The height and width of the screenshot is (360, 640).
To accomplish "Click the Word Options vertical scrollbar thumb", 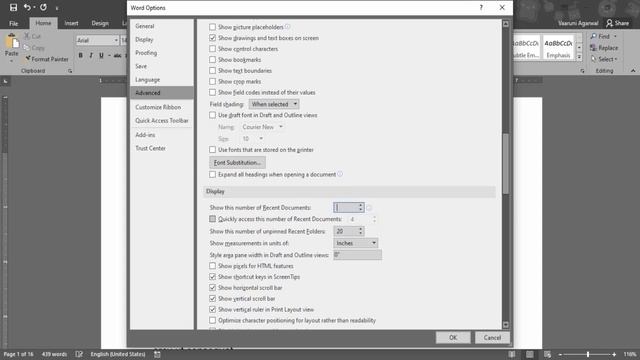I will [506, 164].
